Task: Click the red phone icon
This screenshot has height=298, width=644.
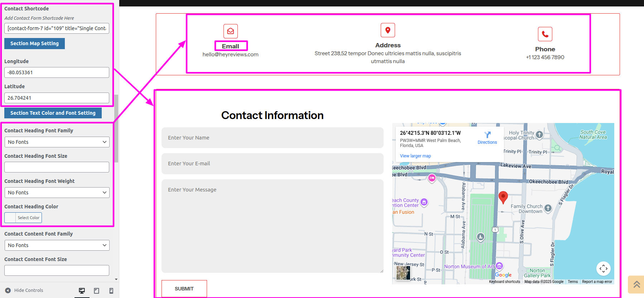Action: coord(545,34)
